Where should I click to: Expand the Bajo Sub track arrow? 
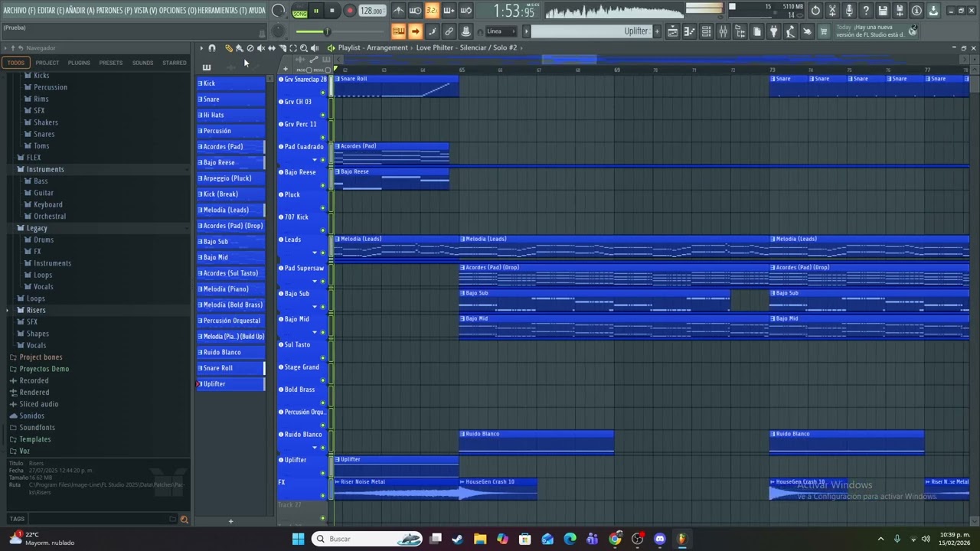click(315, 307)
